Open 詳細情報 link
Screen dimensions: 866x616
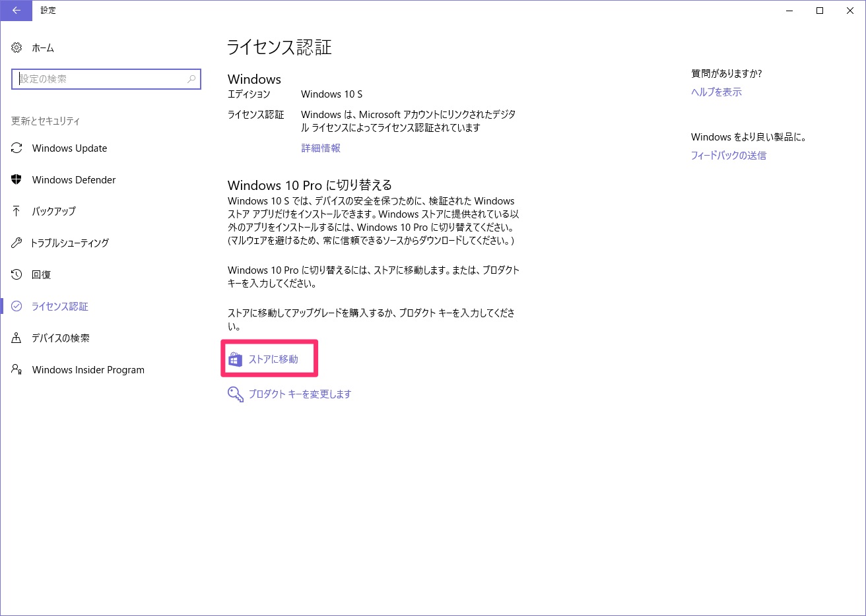coord(321,148)
